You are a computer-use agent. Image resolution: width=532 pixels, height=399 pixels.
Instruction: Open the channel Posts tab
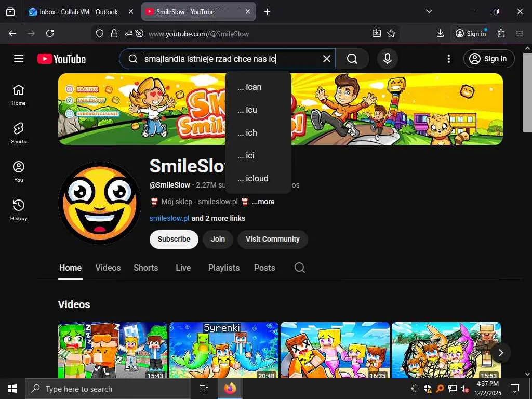(264, 268)
